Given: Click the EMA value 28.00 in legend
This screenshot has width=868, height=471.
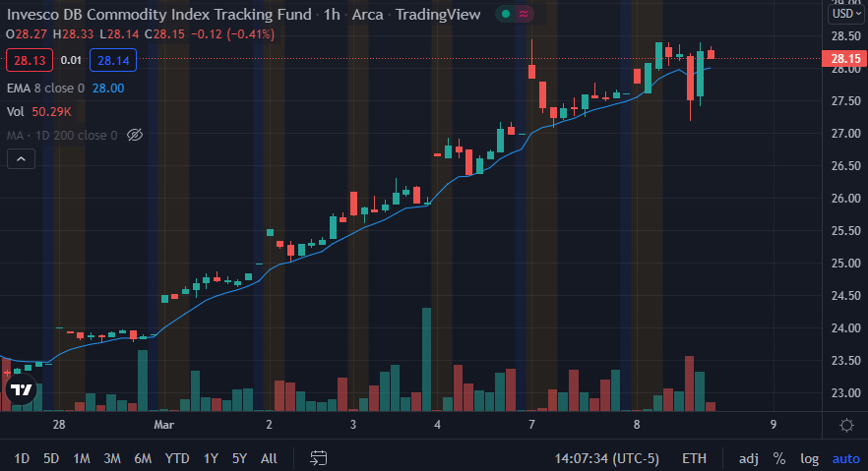Looking at the screenshot, I should point(108,88).
